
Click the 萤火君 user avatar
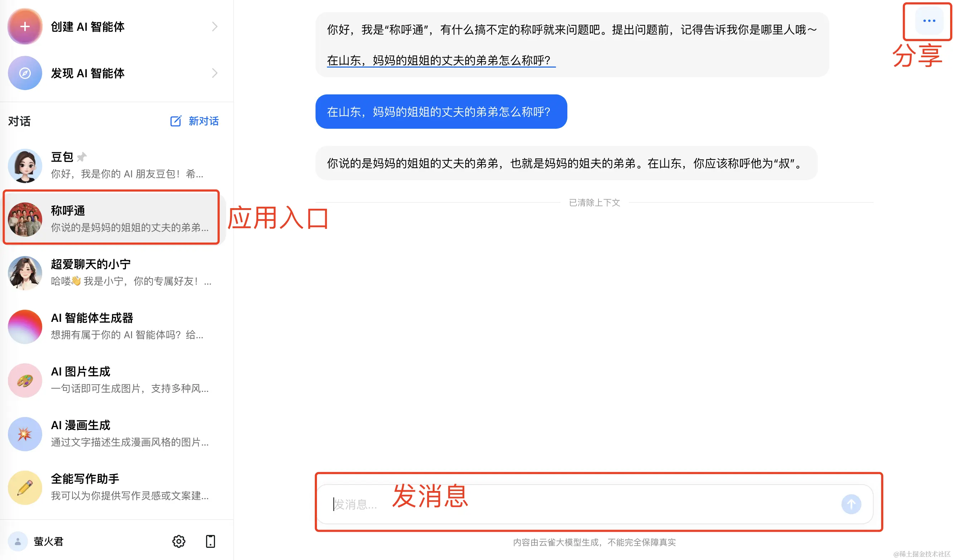click(x=18, y=541)
